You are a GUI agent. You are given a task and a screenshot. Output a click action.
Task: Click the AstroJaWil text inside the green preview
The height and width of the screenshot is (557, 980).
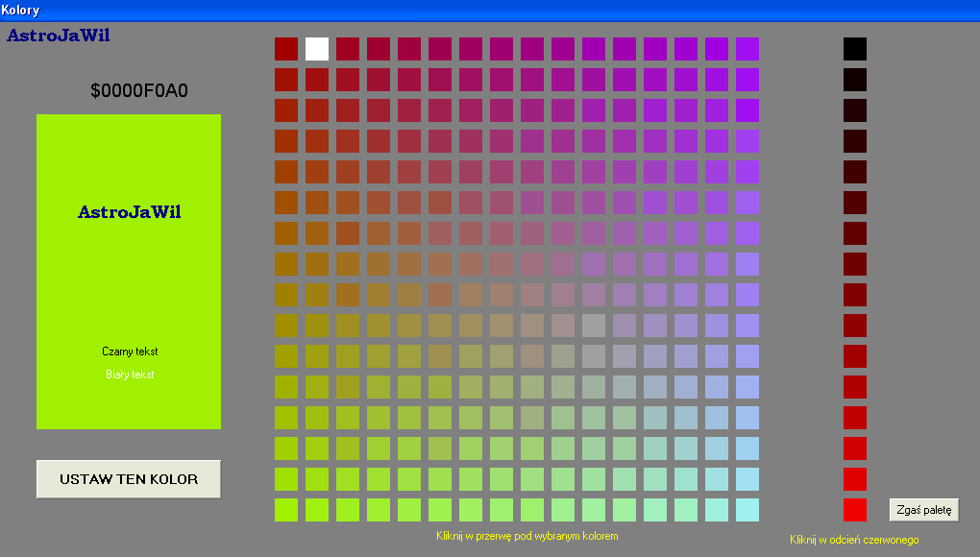(x=130, y=211)
